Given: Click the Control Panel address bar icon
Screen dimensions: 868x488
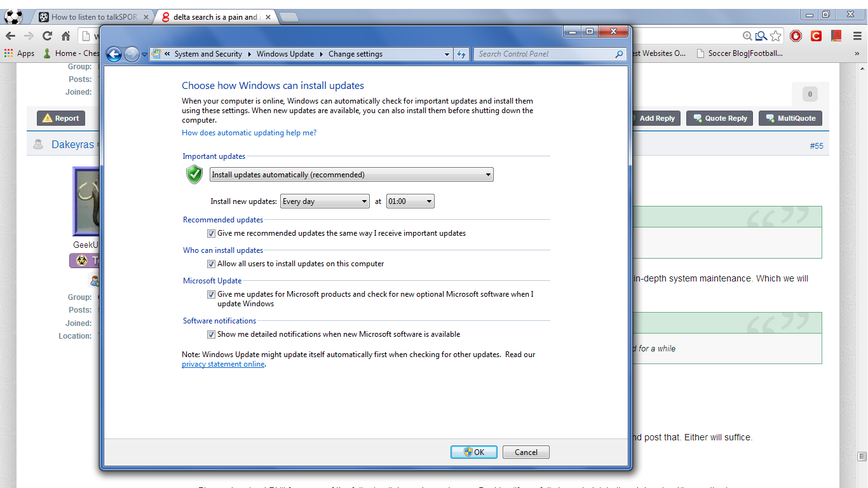Looking at the screenshot, I should 157,54.
